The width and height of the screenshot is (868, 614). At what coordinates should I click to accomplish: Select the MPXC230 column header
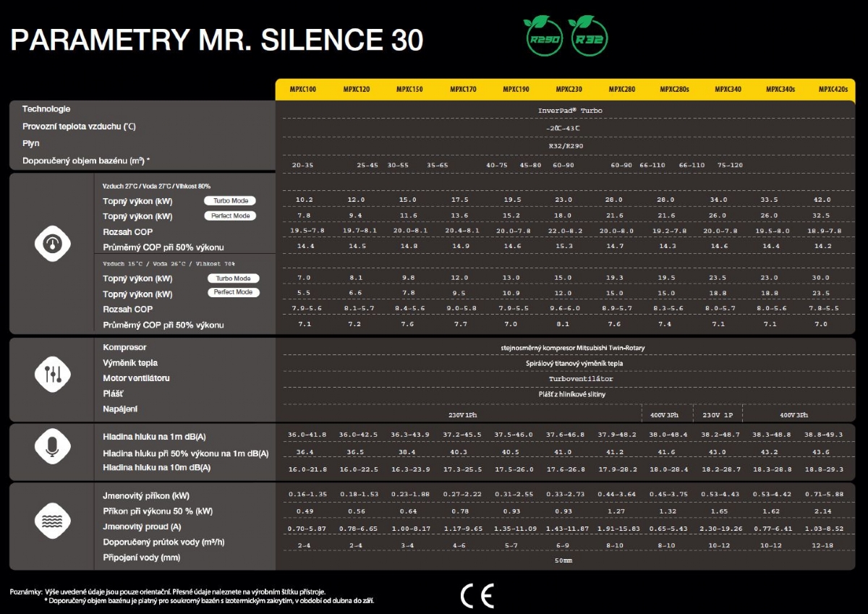pyautogui.click(x=569, y=89)
